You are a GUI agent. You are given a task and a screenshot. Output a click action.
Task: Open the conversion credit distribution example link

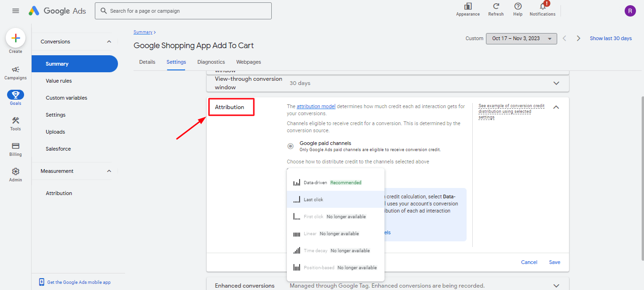click(x=511, y=111)
